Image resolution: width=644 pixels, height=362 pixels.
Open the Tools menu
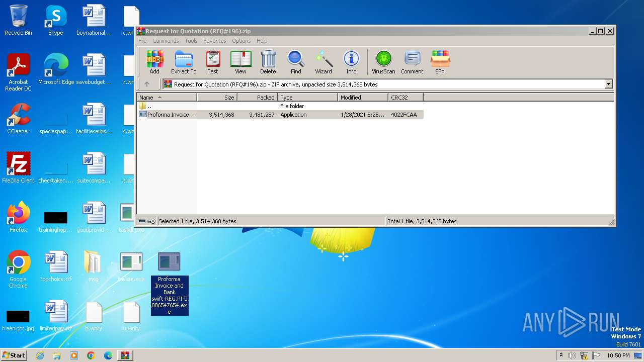pos(191,41)
